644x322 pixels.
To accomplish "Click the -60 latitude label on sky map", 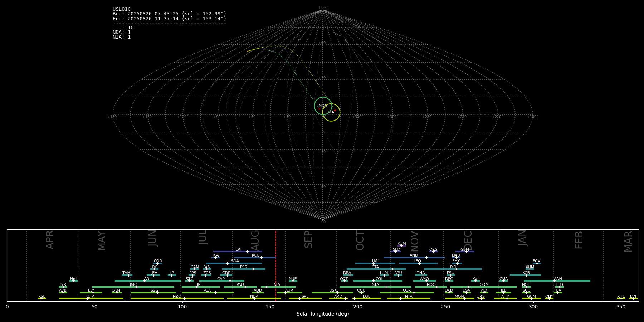I will click(x=323, y=187).
